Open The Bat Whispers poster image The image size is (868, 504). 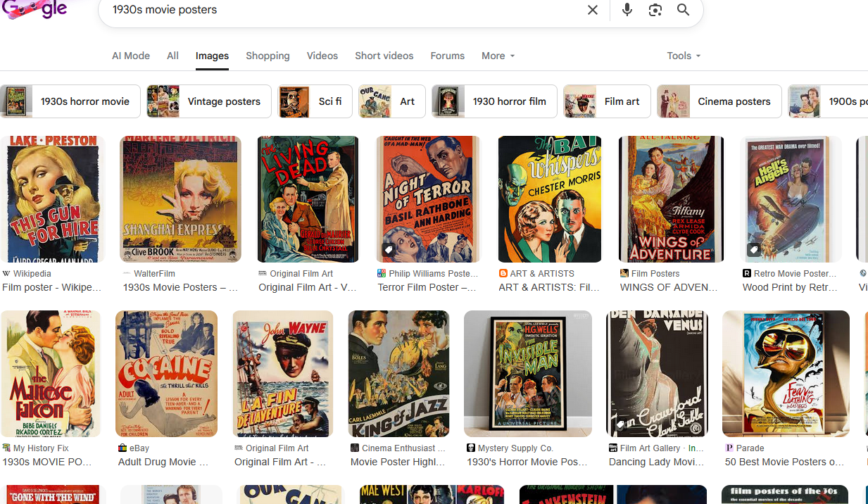pyautogui.click(x=550, y=199)
